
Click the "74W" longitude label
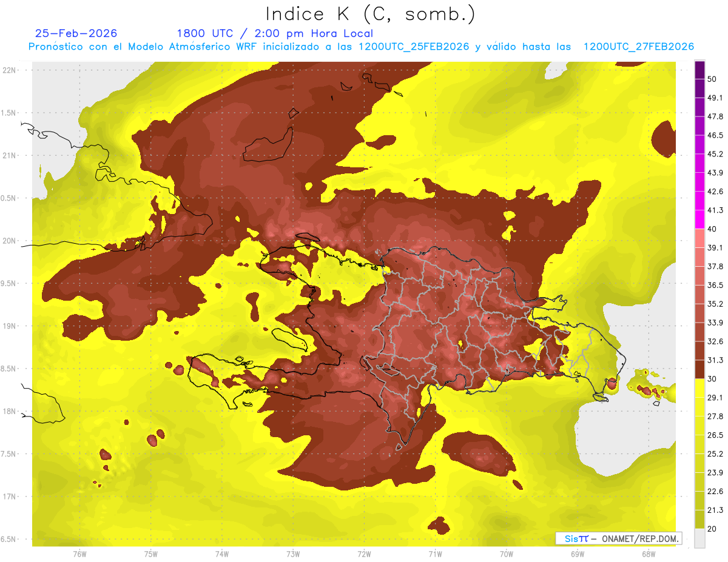(221, 554)
